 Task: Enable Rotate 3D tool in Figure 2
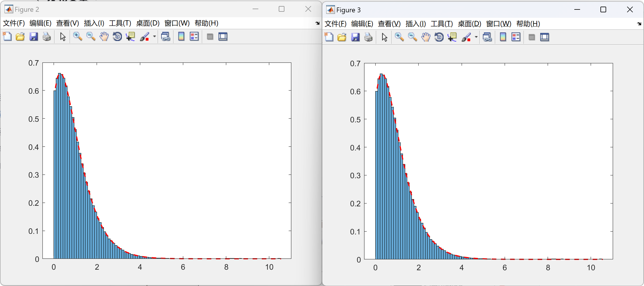pyautogui.click(x=117, y=37)
